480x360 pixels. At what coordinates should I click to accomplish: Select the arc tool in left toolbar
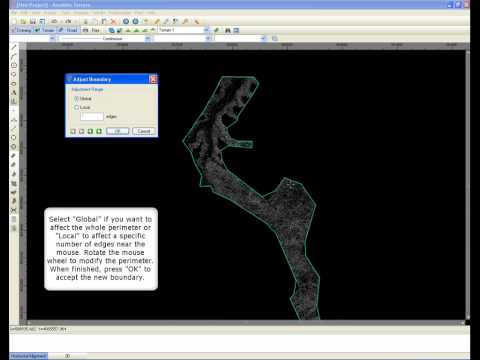coord(14,57)
